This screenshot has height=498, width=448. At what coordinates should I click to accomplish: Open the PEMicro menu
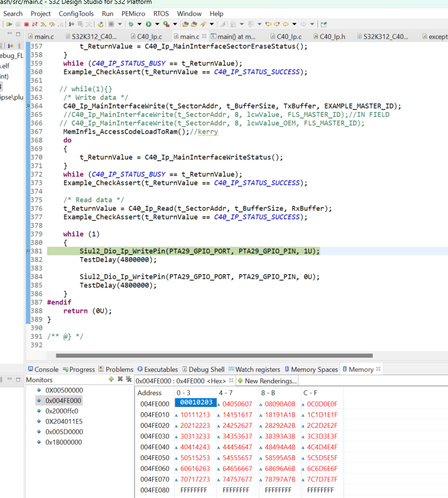click(133, 14)
